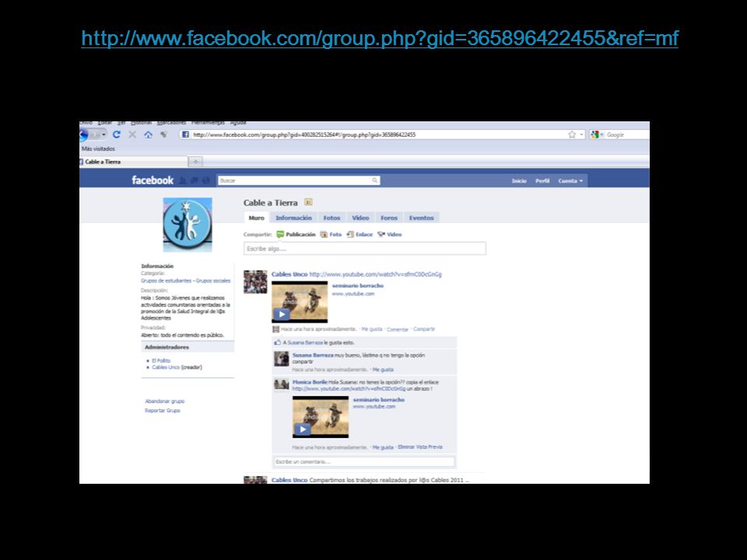Go to Perfil in Facebook header
Image resolution: width=747 pixels, height=560 pixels.
pos(542,181)
